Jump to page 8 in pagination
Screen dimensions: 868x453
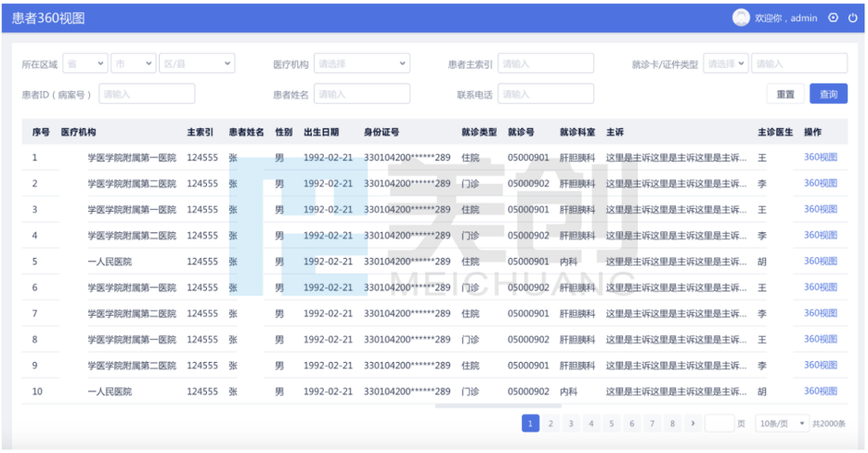pyautogui.click(x=672, y=423)
